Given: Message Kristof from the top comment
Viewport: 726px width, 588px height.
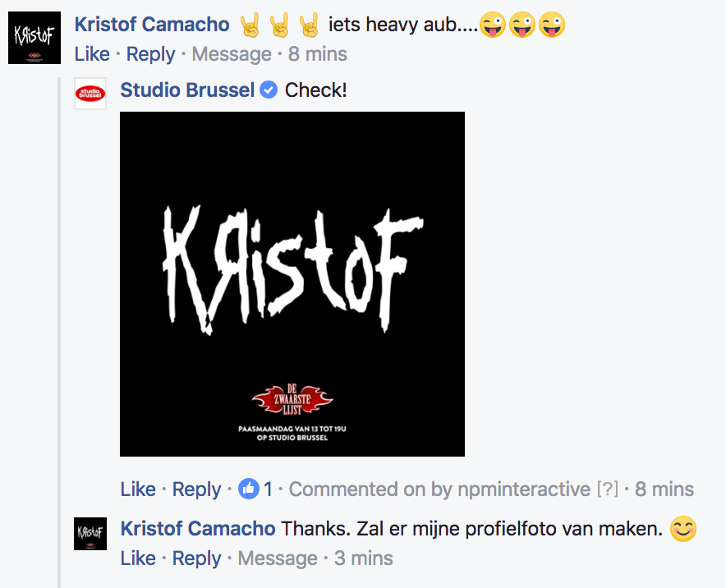Looking at the screenshot, I should (232, 54).
